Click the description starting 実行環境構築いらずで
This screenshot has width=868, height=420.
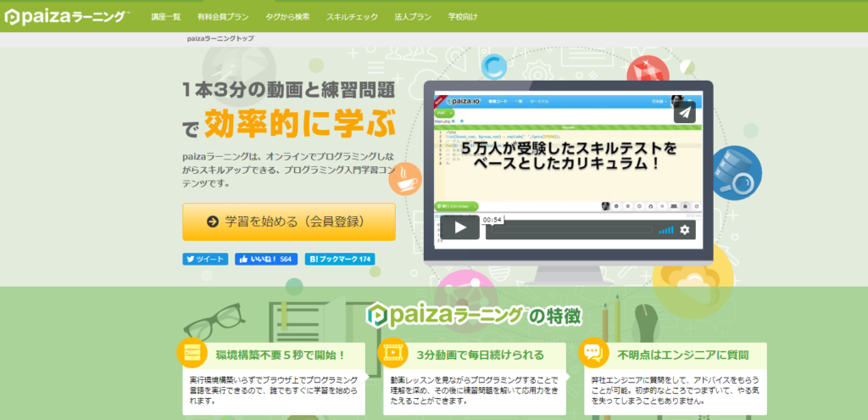coord(274,389)
